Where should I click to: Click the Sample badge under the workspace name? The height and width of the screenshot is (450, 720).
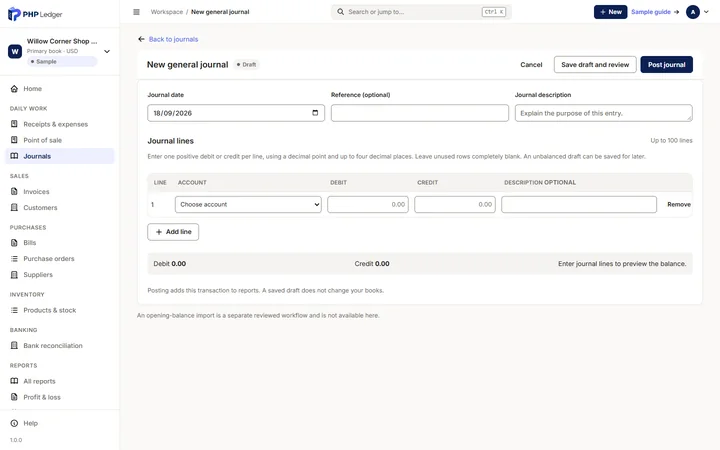point(62,62)
